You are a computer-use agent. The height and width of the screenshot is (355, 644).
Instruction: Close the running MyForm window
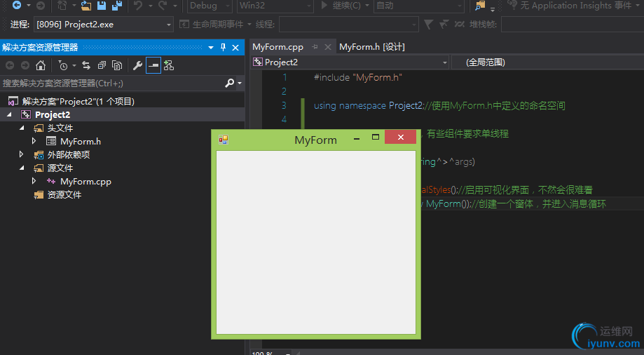click(400, 137)
